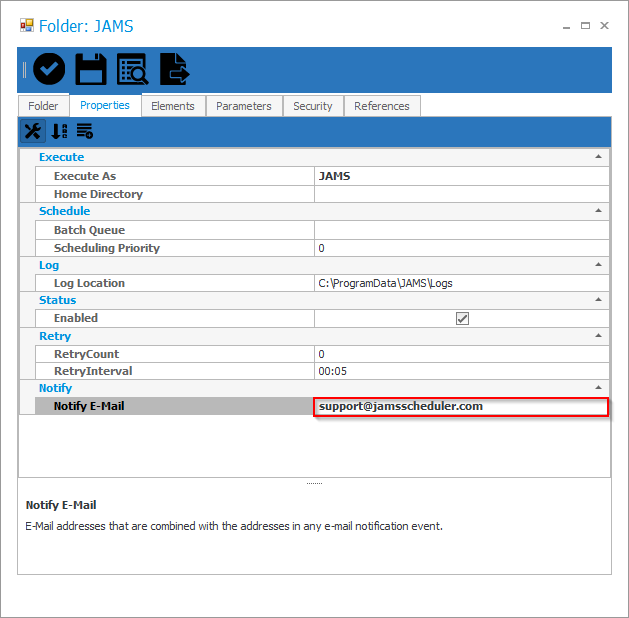Minimize the Folder: JAMS window
The height and width of the screenshot is (618, 629).
click(566, 26)
